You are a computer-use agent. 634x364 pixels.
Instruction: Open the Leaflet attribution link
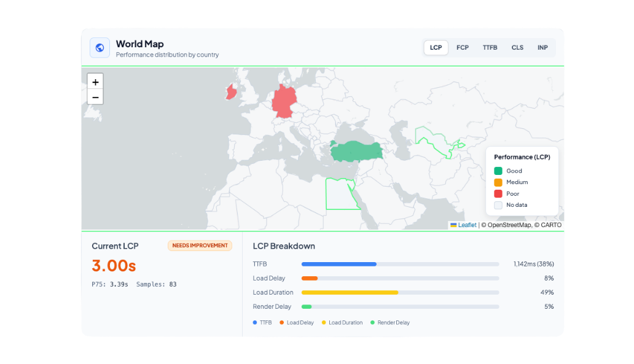[x=467, y=225]
